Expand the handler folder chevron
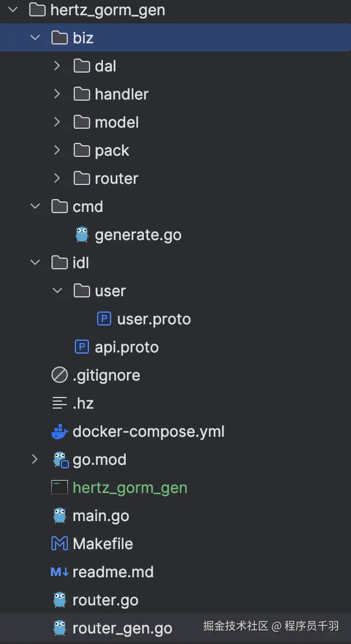Viewport: 351px width, 644px height. click(57, 94)
